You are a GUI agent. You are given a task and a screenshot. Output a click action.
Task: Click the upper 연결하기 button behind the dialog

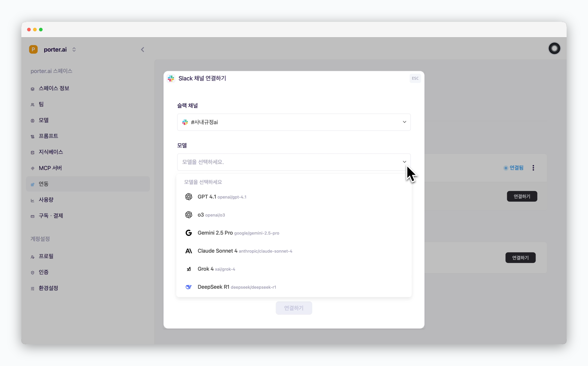click(522, 196)
